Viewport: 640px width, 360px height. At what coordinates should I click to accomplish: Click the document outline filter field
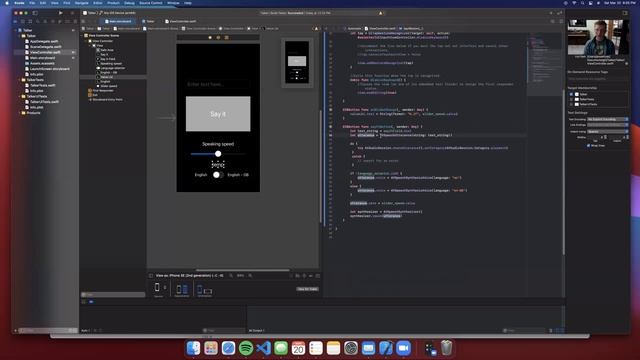tap(113, 294)
